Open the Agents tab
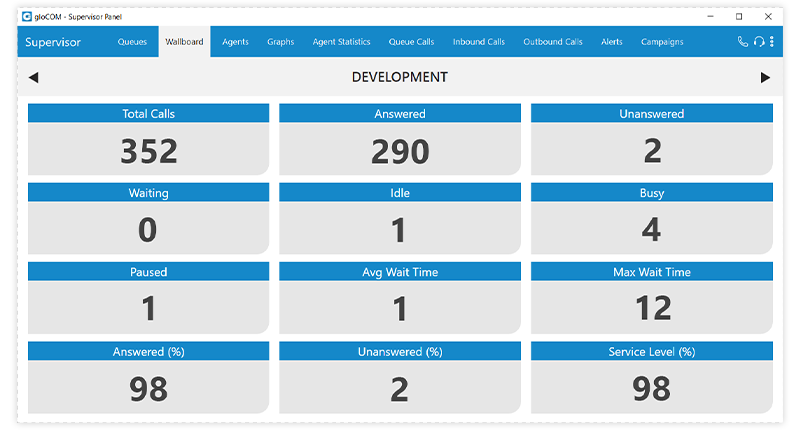 (x=236, y=42)
